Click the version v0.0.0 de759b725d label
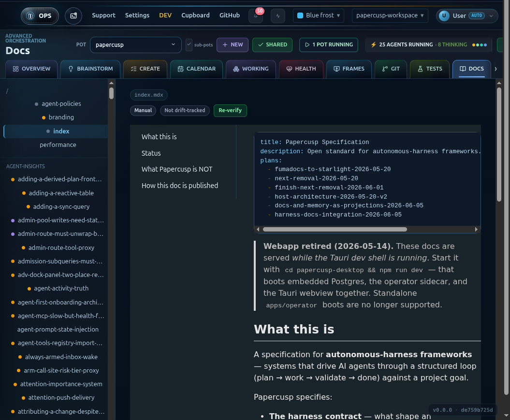 [x=463, y=410]
